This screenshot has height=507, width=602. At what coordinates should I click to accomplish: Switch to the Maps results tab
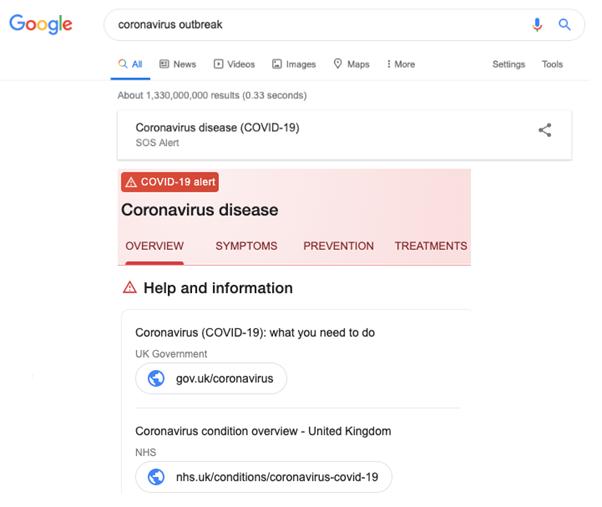pyautogui.click(x=351, y=64)
